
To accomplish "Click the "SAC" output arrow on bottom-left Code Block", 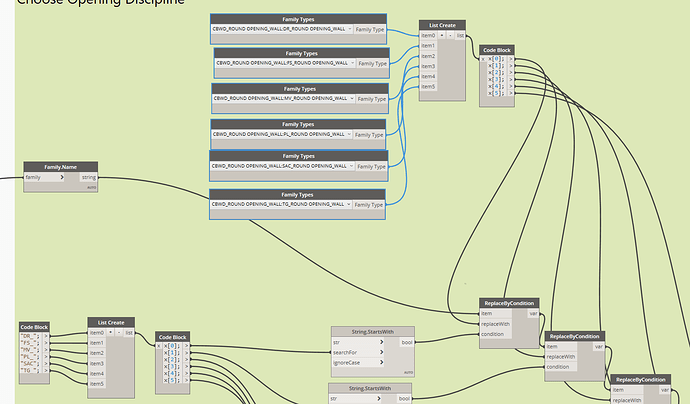I will (46, 364).
